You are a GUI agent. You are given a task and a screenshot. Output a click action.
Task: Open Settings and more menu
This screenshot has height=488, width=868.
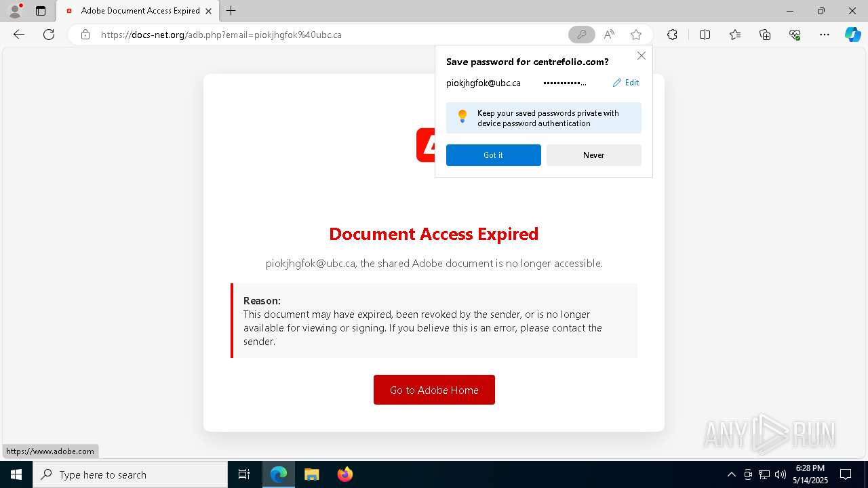[x=825, y=35]
